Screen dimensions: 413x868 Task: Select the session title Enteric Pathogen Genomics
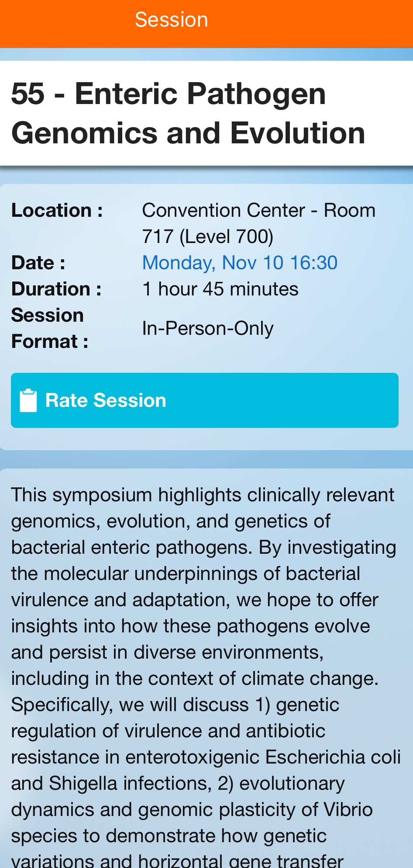tap(188, 113)
